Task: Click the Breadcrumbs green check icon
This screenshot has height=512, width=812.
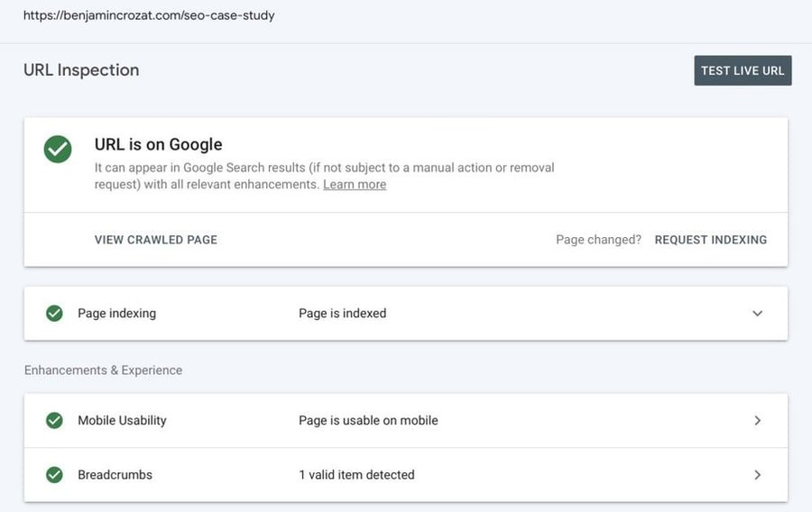Action: (x=54, y=475)
